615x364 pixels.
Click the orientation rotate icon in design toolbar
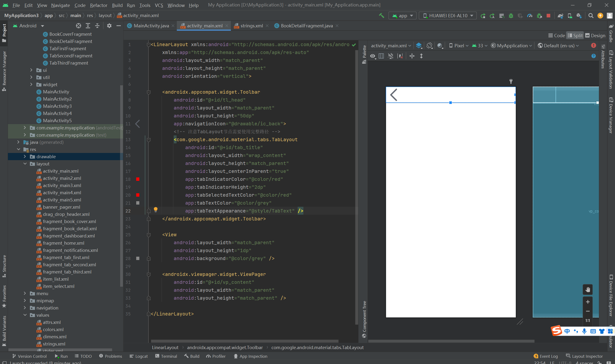coord(429,46)
